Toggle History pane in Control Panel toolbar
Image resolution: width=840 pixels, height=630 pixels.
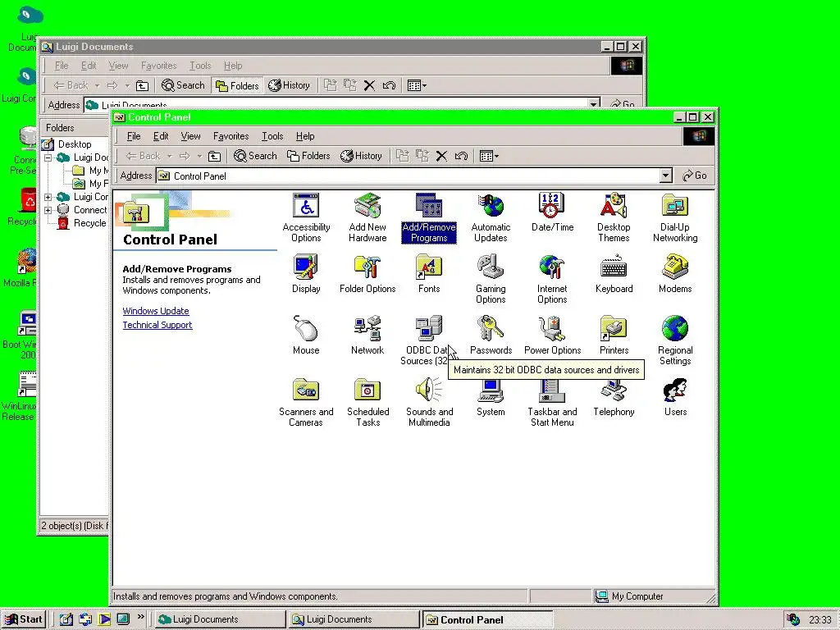(362, 156)
